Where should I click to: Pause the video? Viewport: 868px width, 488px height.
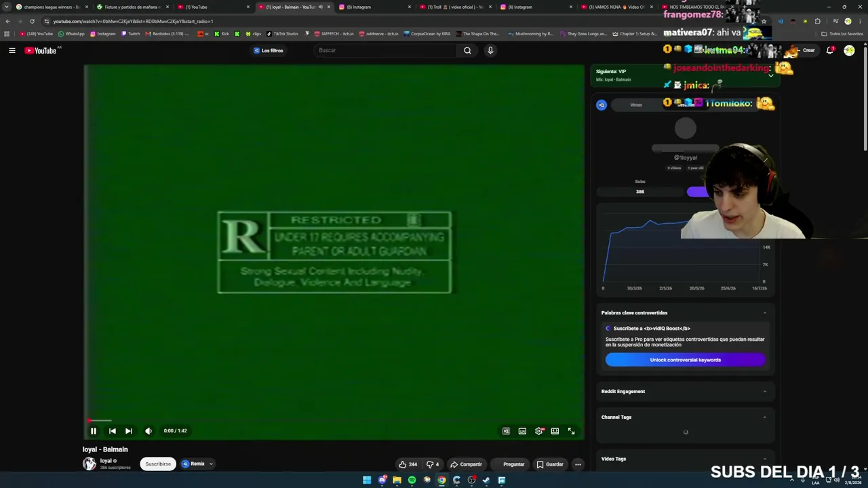94,430
